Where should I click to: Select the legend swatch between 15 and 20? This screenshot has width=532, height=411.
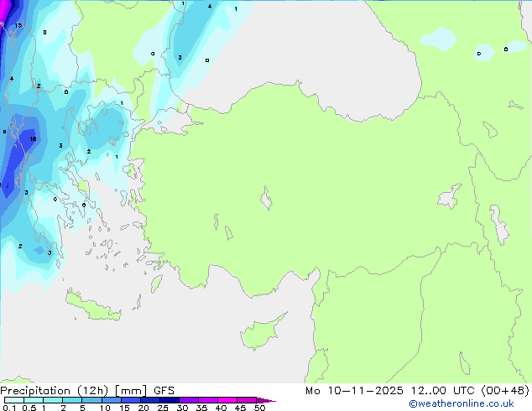click(x=131, y=400)
